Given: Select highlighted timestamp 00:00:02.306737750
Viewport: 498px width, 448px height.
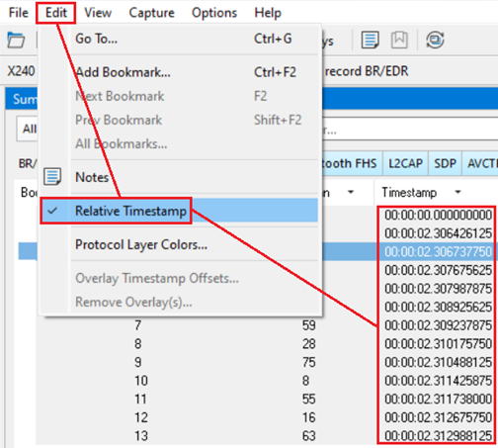Looking at the screenshot, I should pyautogui.click(x=438, y=252).
